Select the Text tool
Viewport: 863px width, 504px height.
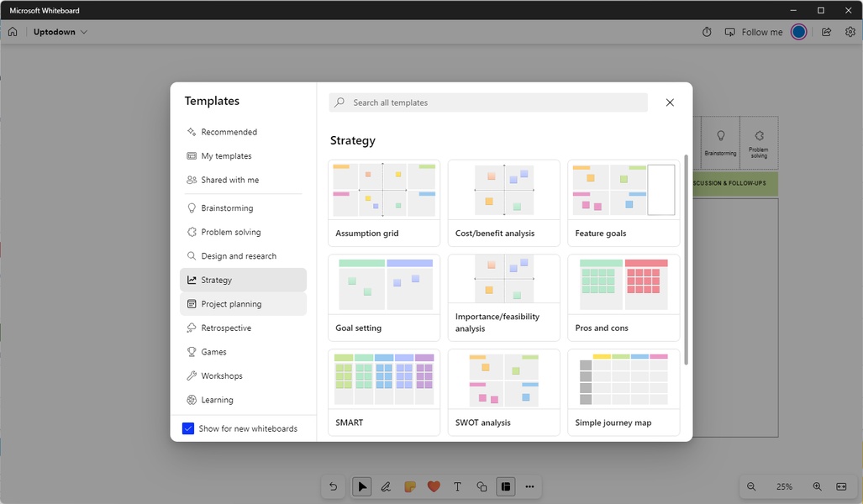pyautogui.click(x=457, y=486)
